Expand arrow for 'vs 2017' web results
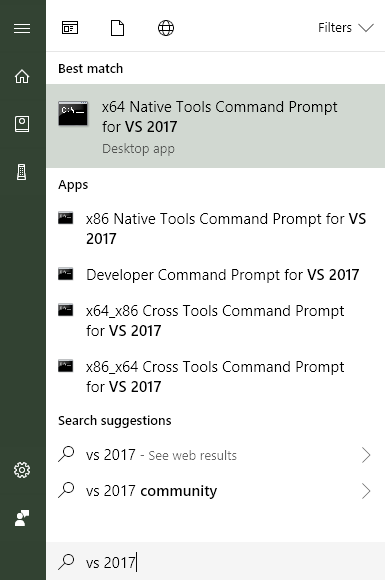The height and width of the screenshot is (580, 385). [x=366, y=455]
